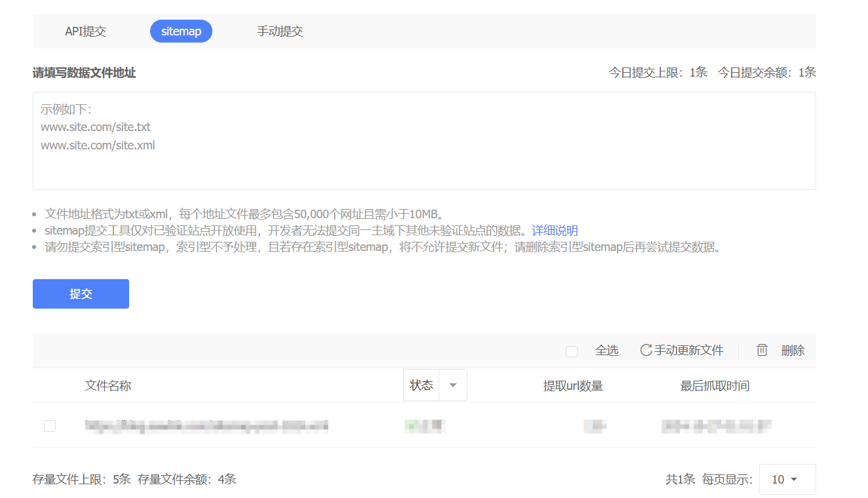Open the 状态 filter dropdown arrow
This screenshot has height=498, width=868.
pyautogui.click(x=452, y=385)
